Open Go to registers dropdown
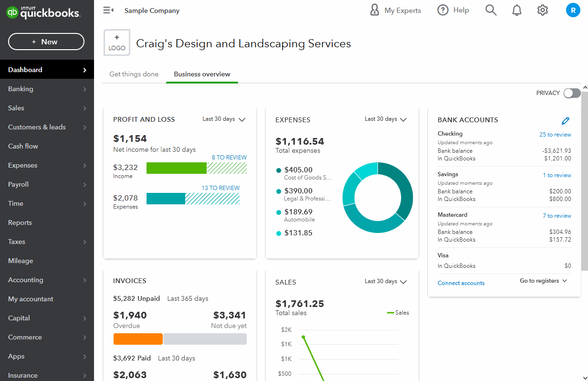This screenshot has width=588, height=381. 544,281
